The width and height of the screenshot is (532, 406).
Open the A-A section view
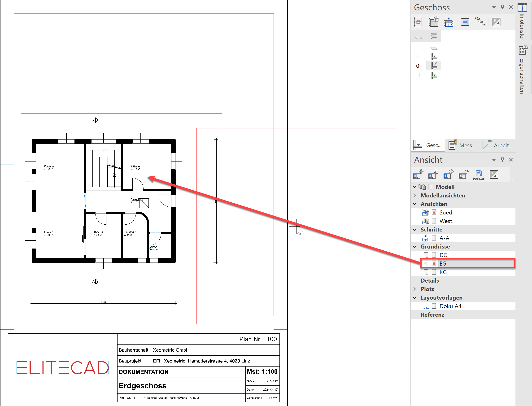444,238
